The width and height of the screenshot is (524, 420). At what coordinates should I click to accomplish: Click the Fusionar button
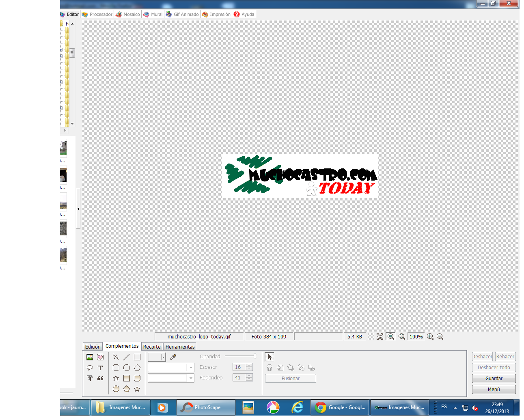click(291, 378)
